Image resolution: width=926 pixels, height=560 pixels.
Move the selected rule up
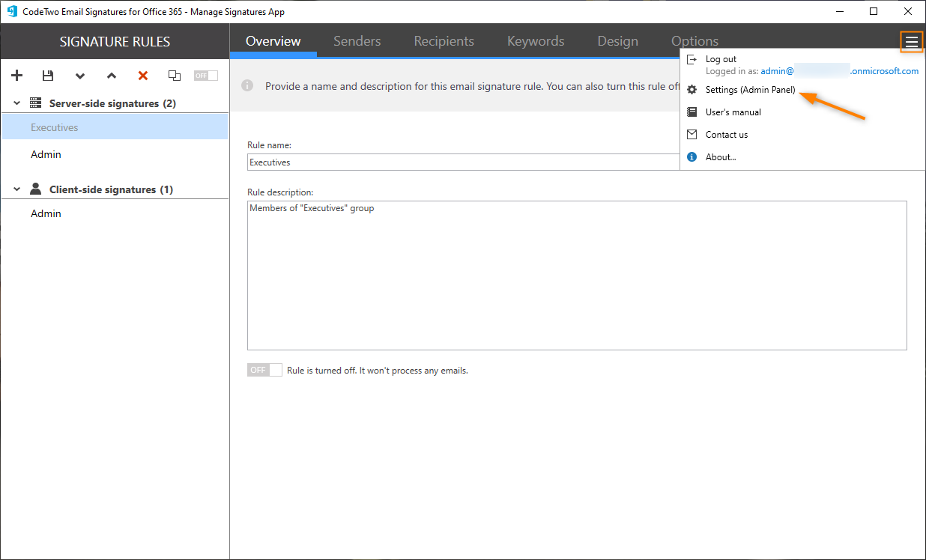click(111, 76)
